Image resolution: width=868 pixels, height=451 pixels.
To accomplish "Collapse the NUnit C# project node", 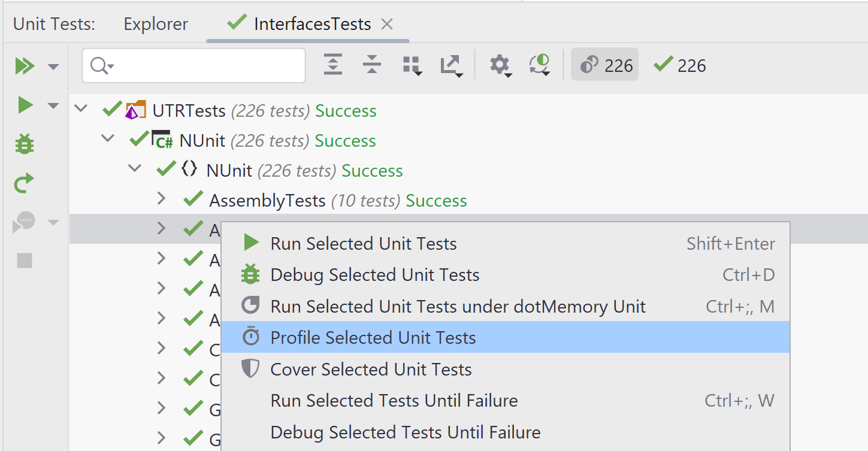I will (108, 138).
